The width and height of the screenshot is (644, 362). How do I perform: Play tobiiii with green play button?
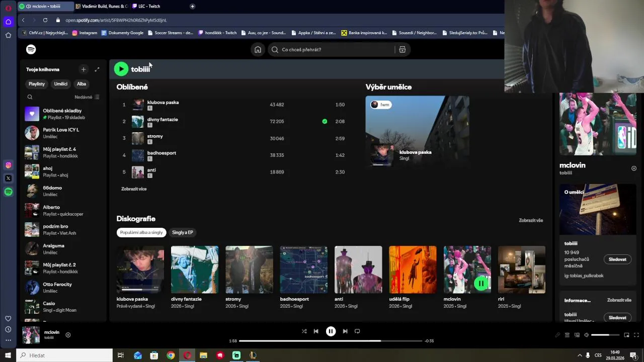(121, 69)
